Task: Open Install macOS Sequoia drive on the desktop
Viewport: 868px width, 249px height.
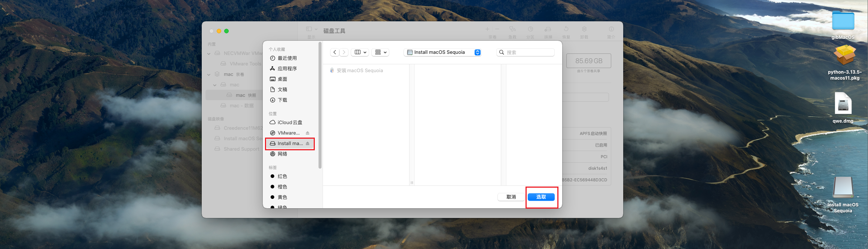Action: click(x=843, y=187)
